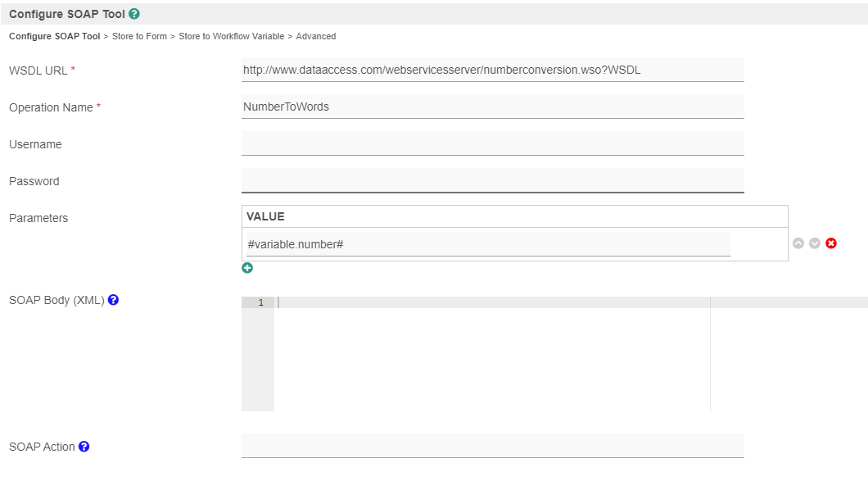Go to Store to Workflow Variable step
The height and width of the screenshot is (495, 868).
(x=231, y=36)
